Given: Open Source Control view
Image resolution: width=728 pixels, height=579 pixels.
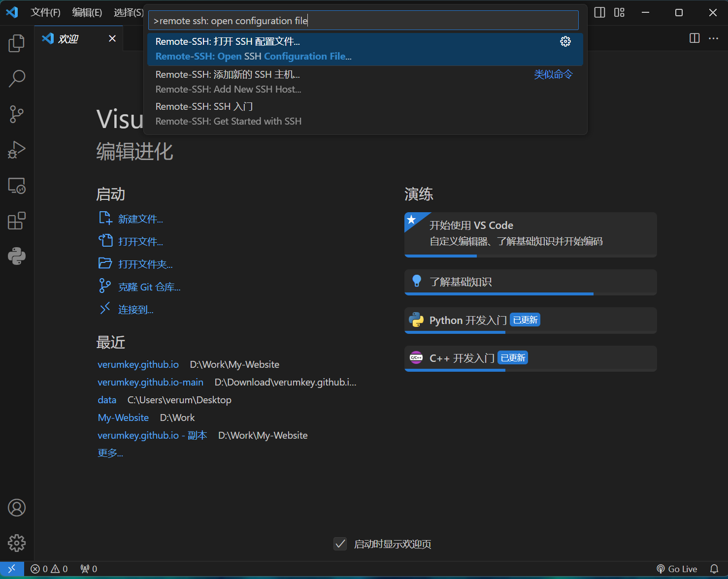Looking at the screenshot, I should 17,114.
